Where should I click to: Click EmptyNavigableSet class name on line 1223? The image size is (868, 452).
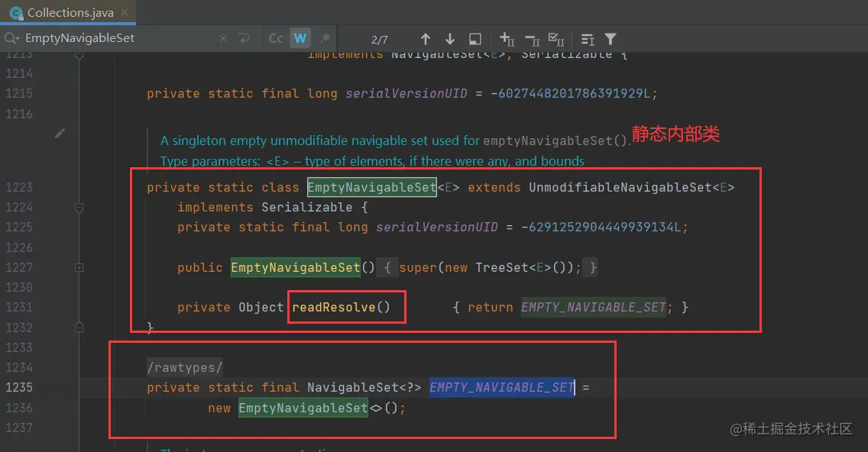371,188
